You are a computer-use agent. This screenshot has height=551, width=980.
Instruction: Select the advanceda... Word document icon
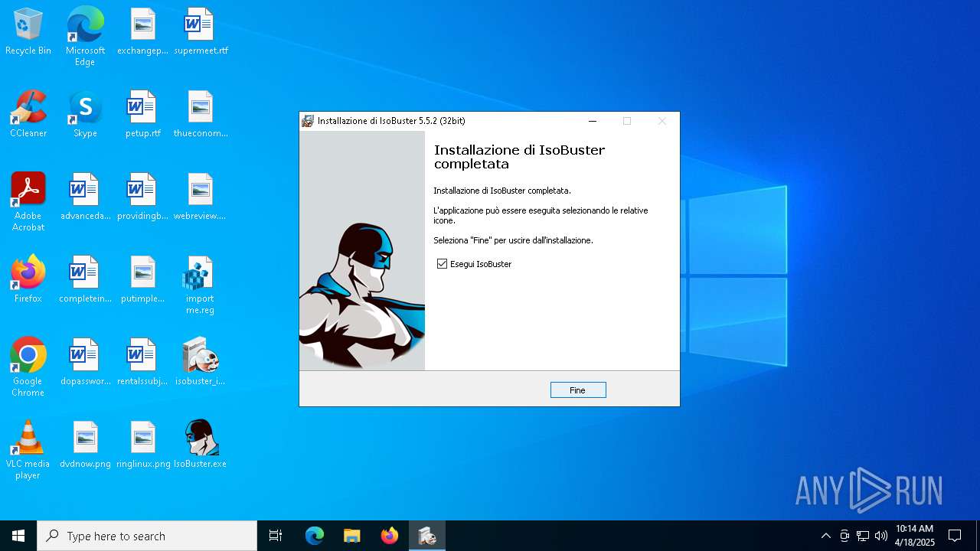point(85,197)
